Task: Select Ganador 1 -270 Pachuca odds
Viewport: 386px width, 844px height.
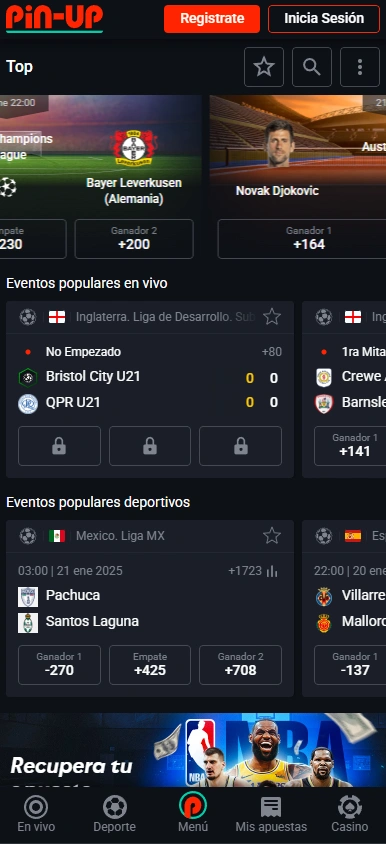Action: point(59,665)
